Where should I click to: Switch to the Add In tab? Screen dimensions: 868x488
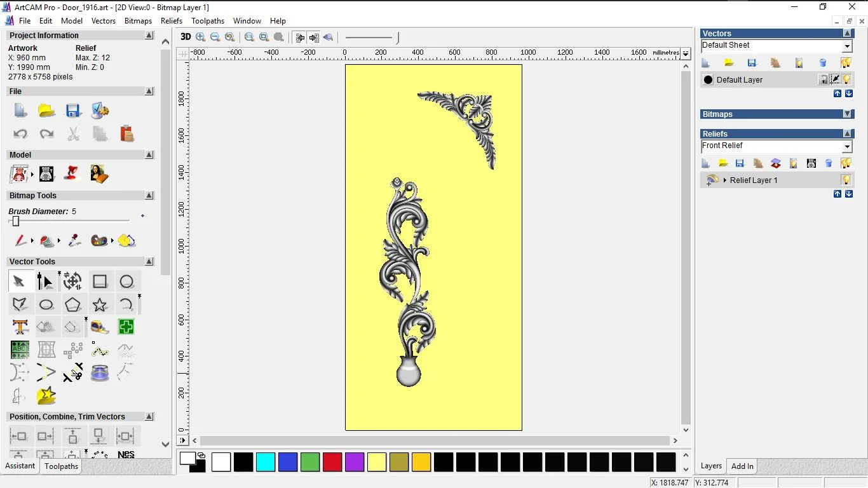tap(742, 466)
